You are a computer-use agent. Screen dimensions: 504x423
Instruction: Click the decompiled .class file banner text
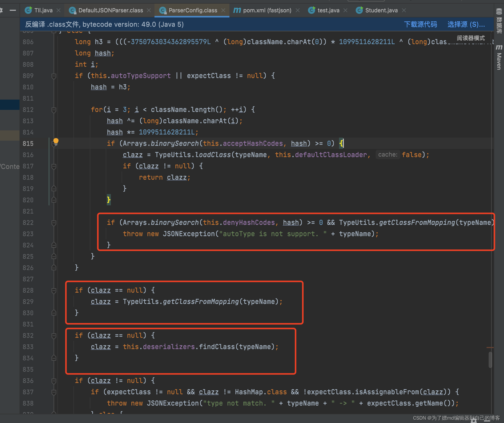[x=104, y=24]
